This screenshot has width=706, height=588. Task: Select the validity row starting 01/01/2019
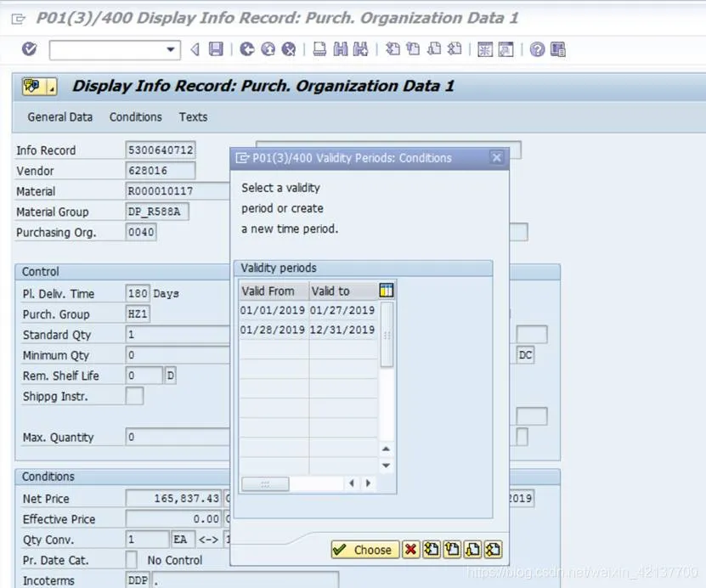(308, 310)
